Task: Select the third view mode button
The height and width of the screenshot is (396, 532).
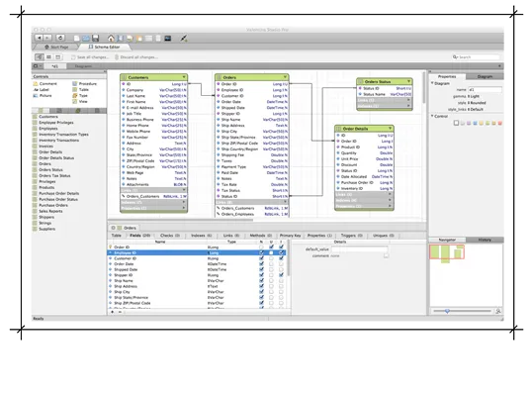Action: (x=57, y=57)
